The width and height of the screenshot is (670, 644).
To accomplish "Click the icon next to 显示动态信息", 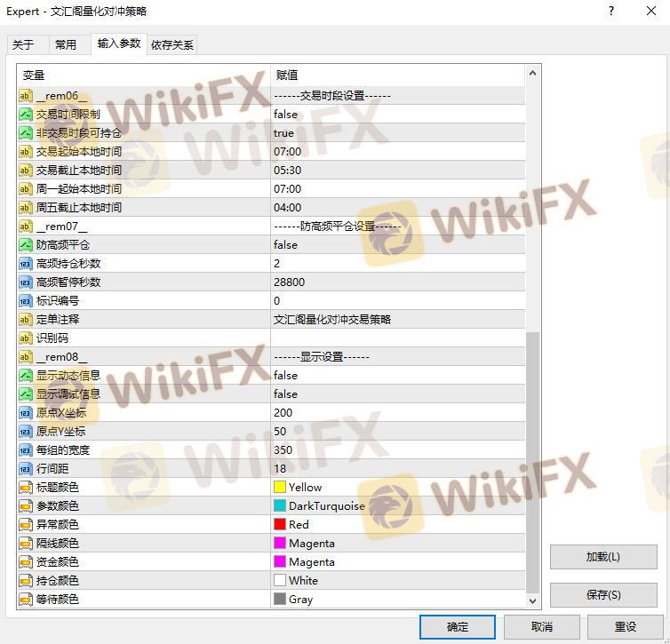I will [x=25, y=376].
